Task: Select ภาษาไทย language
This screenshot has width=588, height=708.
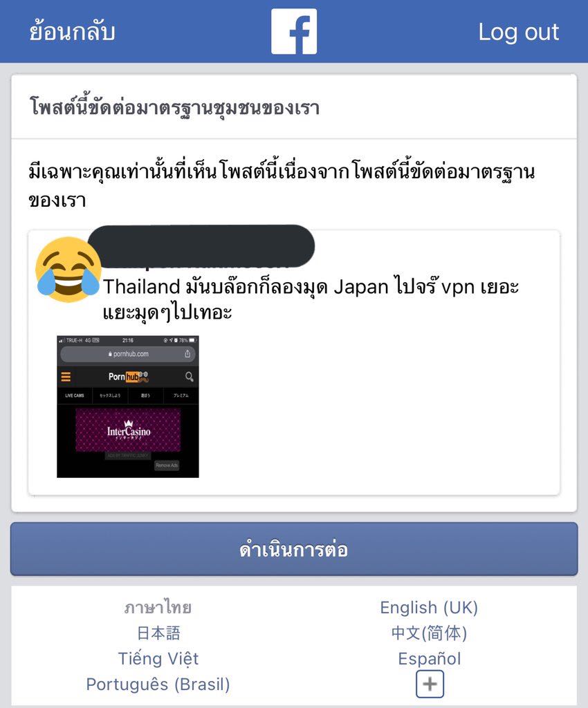Action: point(158,607)
